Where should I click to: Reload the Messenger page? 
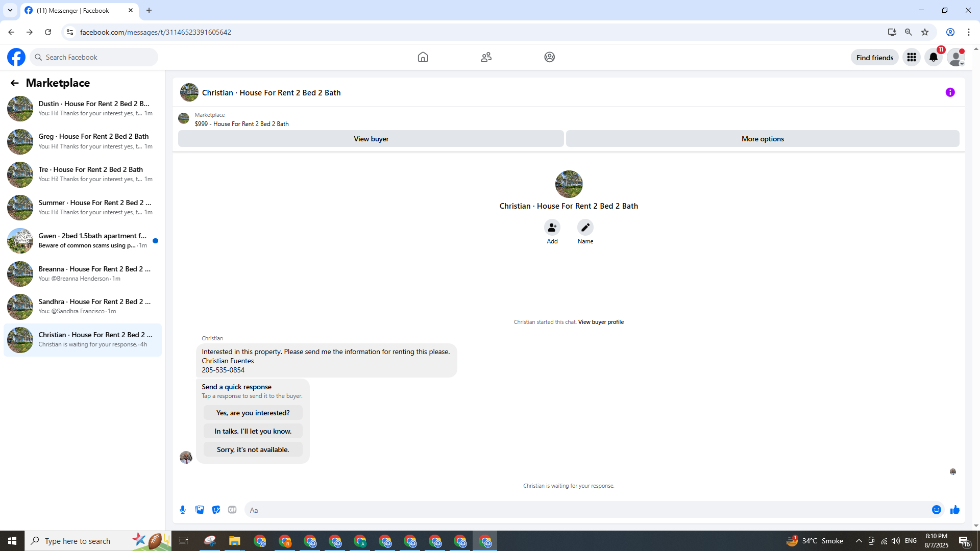(48, 32)
